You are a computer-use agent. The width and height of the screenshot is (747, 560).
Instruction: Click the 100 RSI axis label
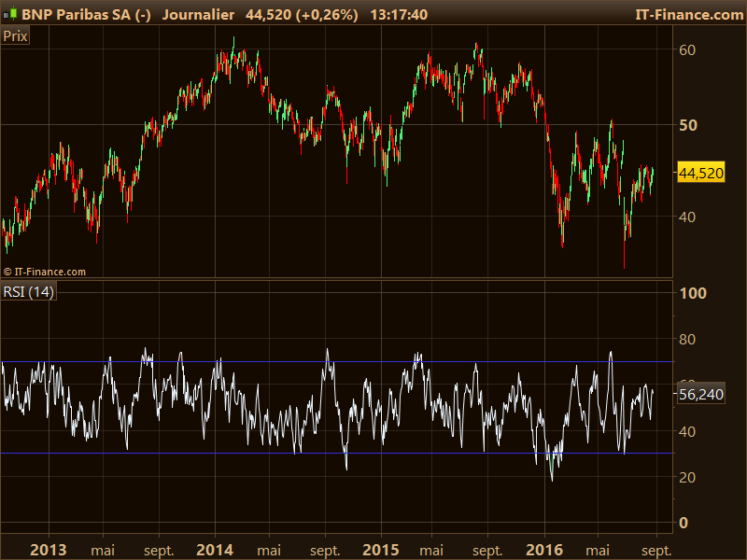(x=693, y=293)
